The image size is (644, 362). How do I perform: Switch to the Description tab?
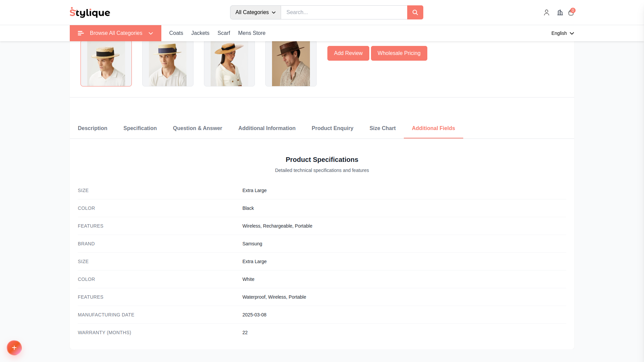pos(93,128)
